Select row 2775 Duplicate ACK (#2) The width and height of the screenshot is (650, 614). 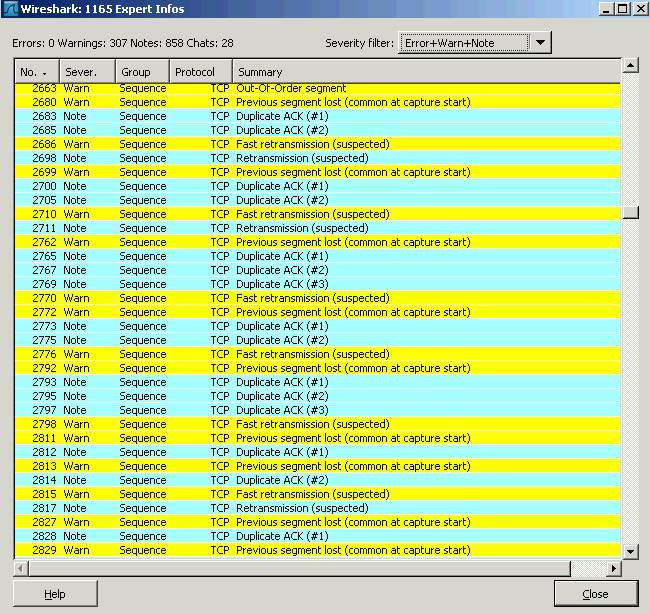[x=318, y=340]
